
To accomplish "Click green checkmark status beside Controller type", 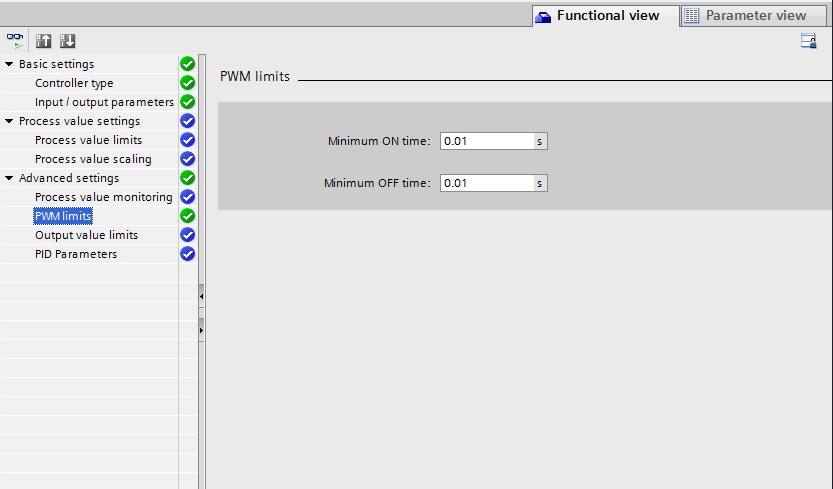I will (188, 83).
